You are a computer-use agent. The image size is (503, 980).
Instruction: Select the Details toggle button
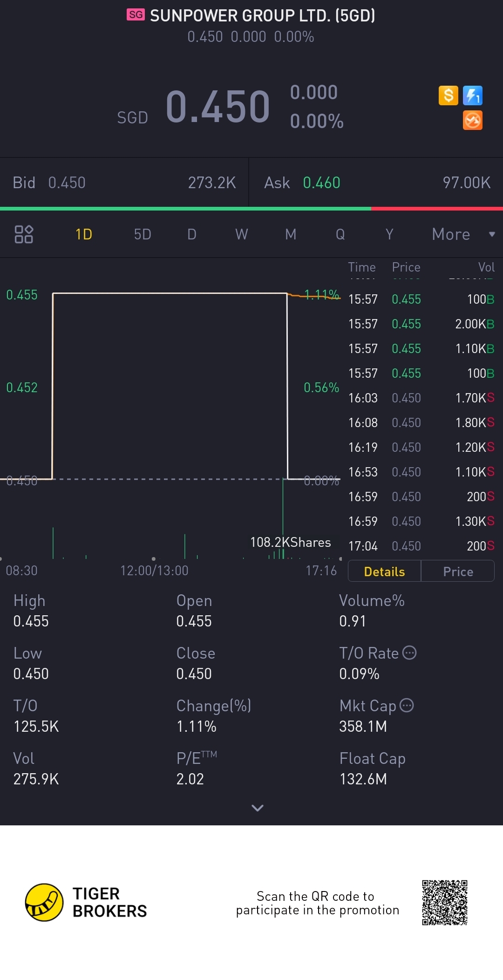[x=385, y=572]
